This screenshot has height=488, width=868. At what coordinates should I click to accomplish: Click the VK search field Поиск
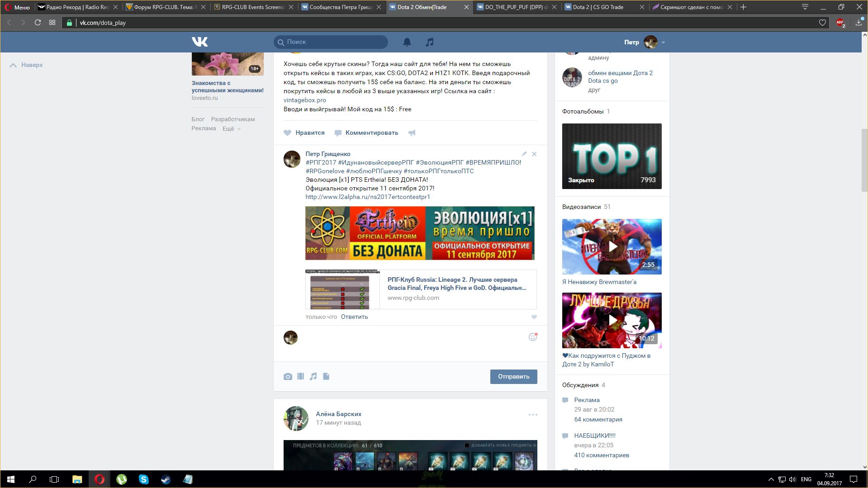331,42
